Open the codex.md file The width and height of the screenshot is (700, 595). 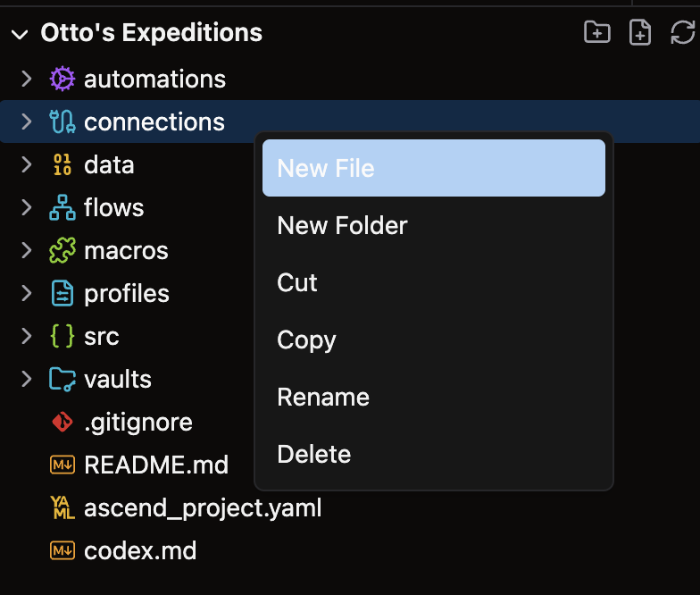[140, 551]
